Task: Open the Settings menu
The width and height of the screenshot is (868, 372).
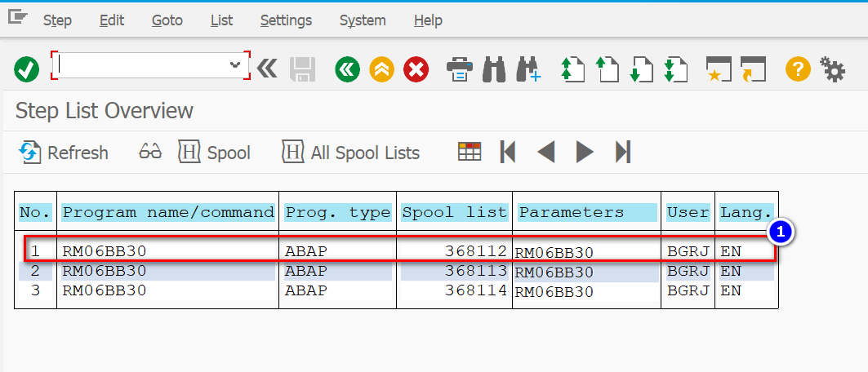Action: point(286,21)
